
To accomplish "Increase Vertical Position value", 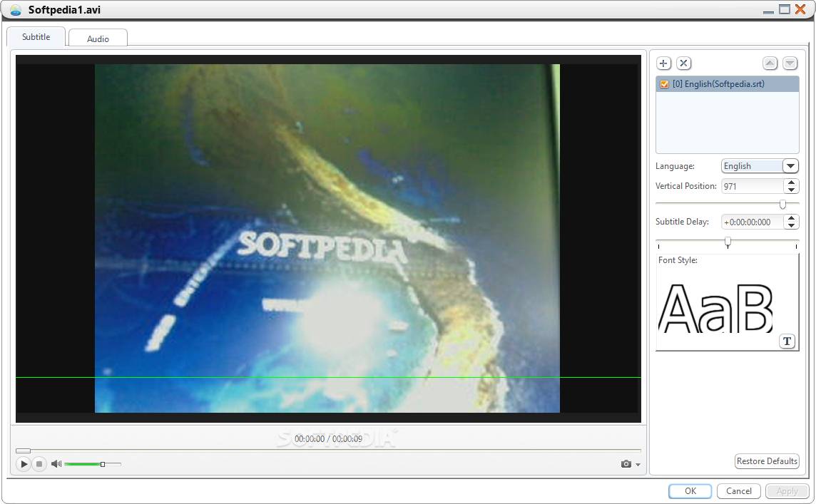I will (x=792, y=182).
